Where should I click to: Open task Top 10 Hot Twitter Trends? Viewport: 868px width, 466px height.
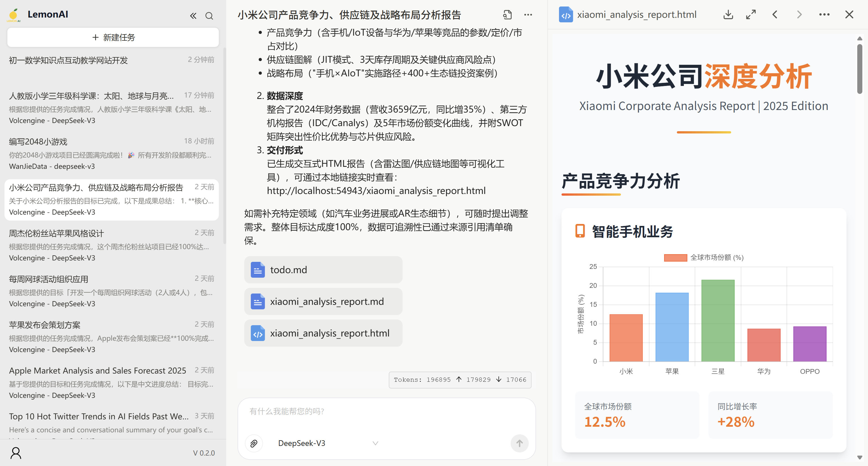pyautogui.click(x=111, y=423)
